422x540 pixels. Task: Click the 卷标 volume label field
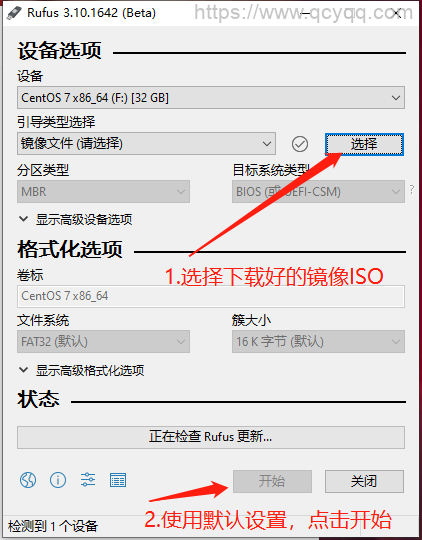pyautogui.click(x=211, y=296)
